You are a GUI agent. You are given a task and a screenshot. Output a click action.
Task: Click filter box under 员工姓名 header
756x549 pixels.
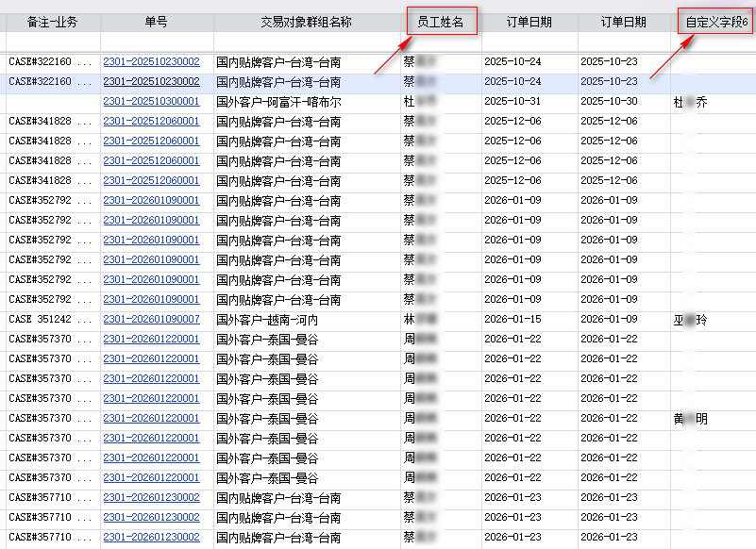pyautogui.click(x=441, y=42)
